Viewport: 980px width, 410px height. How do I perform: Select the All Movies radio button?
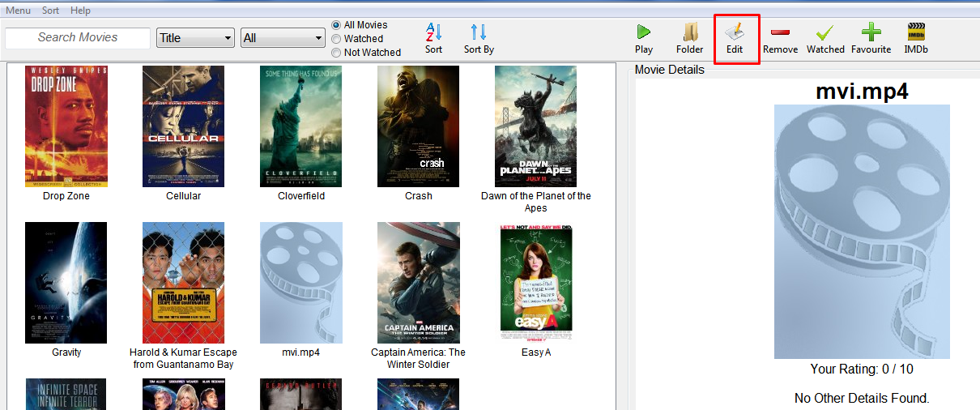[337, 25]
